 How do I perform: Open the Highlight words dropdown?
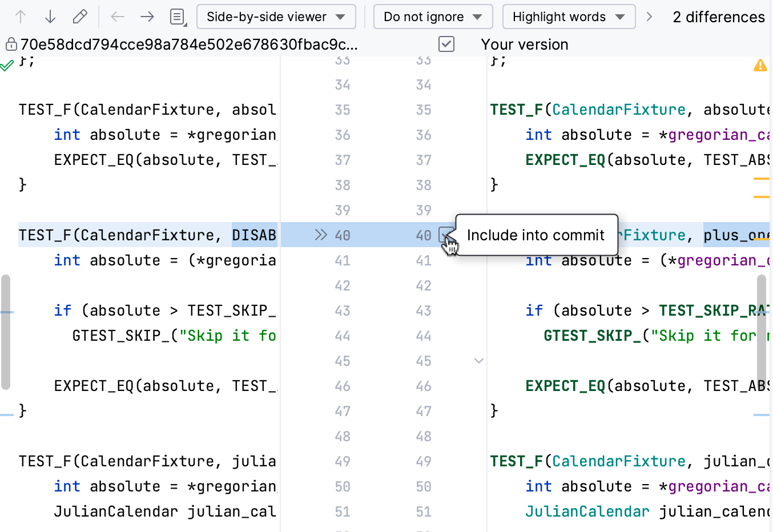coord(568,17)
